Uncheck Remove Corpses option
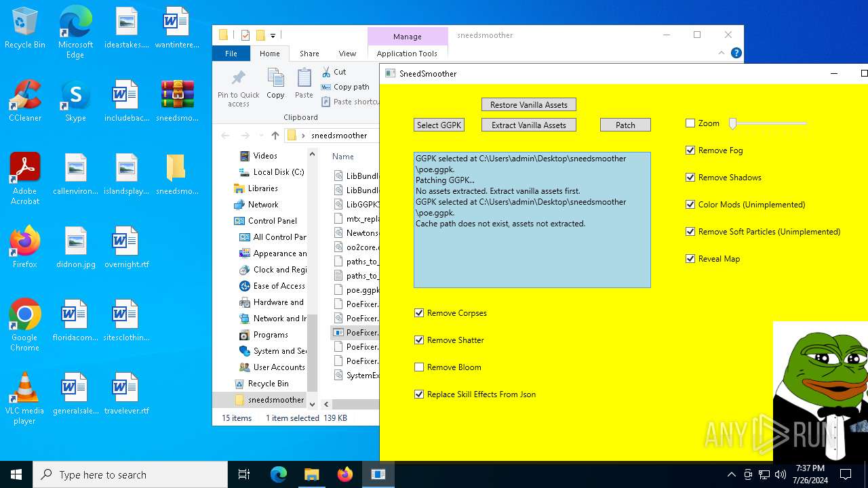This screenshot has height=488, width=868. (419, 313)
